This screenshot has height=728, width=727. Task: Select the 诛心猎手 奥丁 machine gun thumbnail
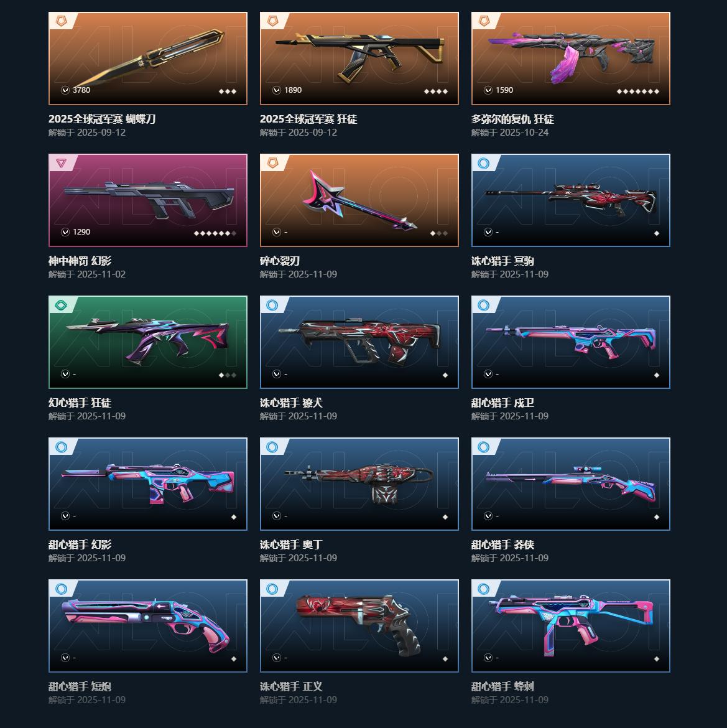tap(359, 484)
